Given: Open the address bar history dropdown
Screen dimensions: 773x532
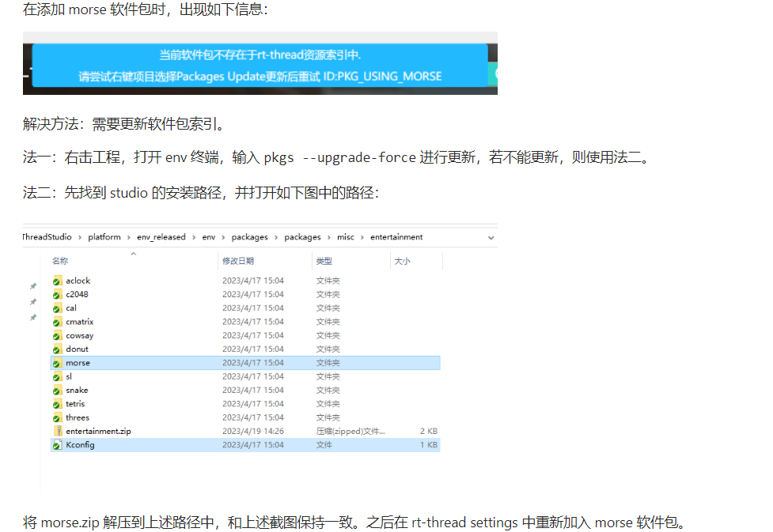Looking at the screenshot, I should [x=491, y=238].
